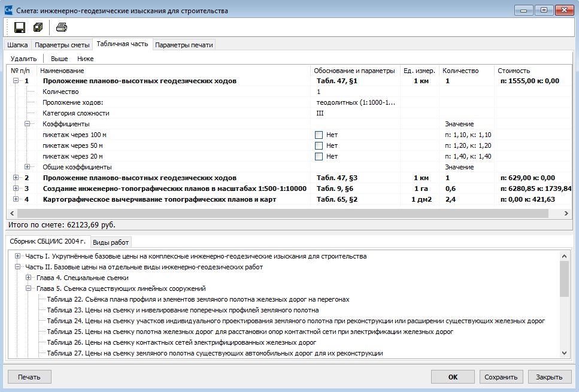Toggle the пикетаж через 50 м checkbox
The image size is (579, 392).
(x=319, y=146)
